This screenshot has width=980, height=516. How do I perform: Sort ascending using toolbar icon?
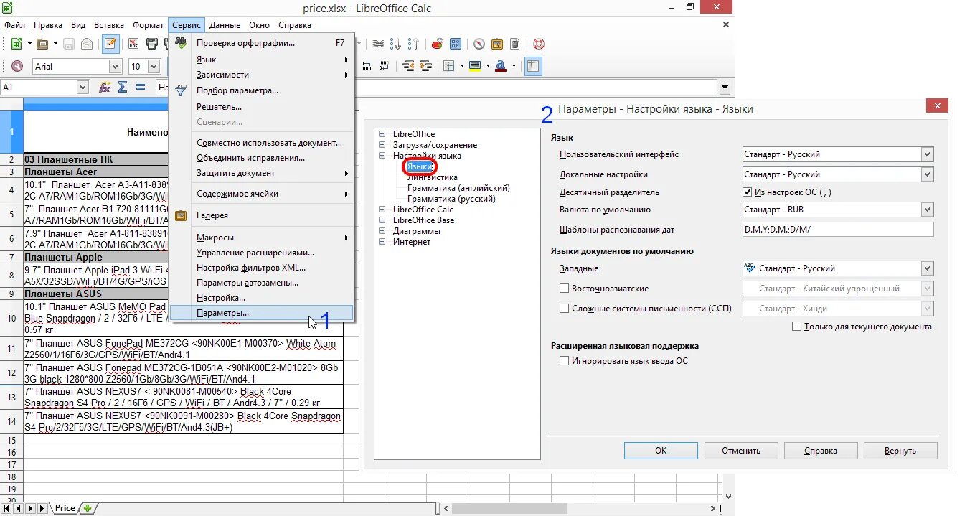(x=396, y=44)
